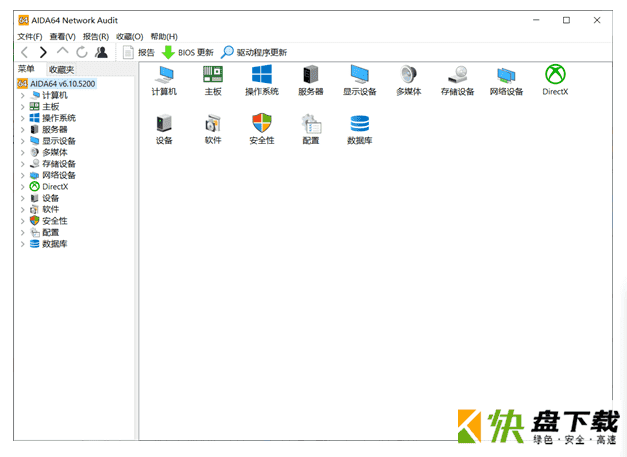Expand the 服务器 tree node
Screen dimensions: 627x457
pos(22,130)
